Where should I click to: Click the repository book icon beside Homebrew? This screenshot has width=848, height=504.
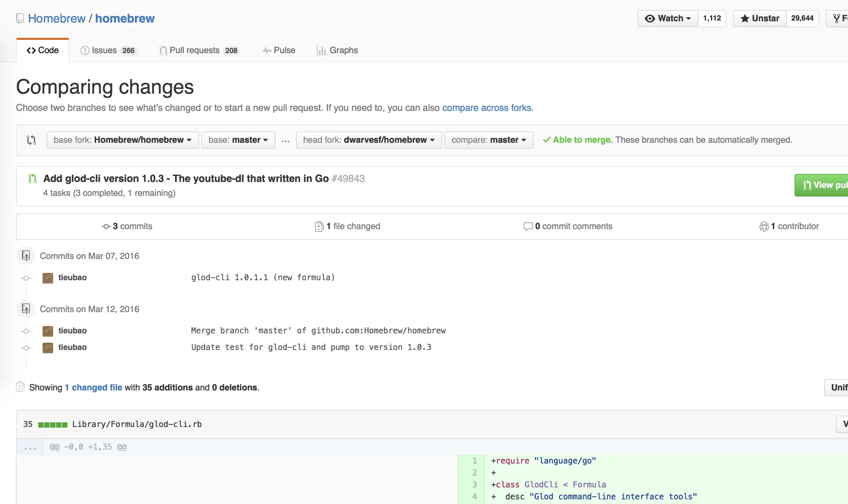click(20, 19)
